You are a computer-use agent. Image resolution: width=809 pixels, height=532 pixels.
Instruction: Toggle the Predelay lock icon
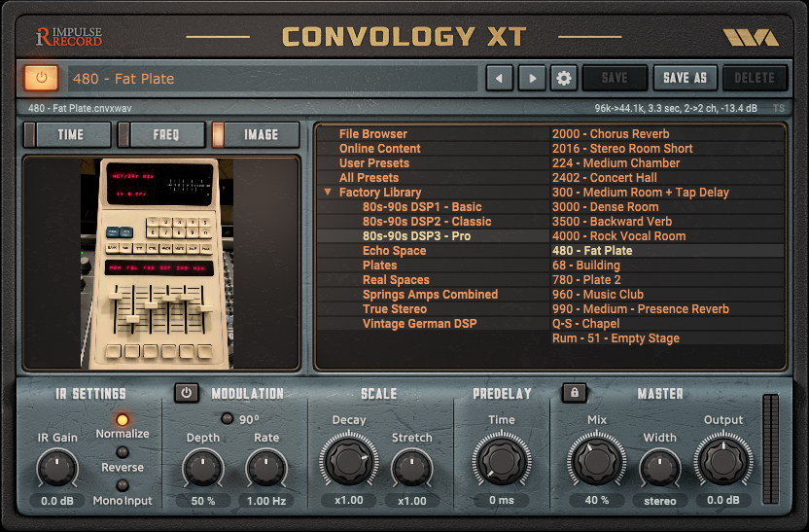pyautogui.click(x=575, y=393)
